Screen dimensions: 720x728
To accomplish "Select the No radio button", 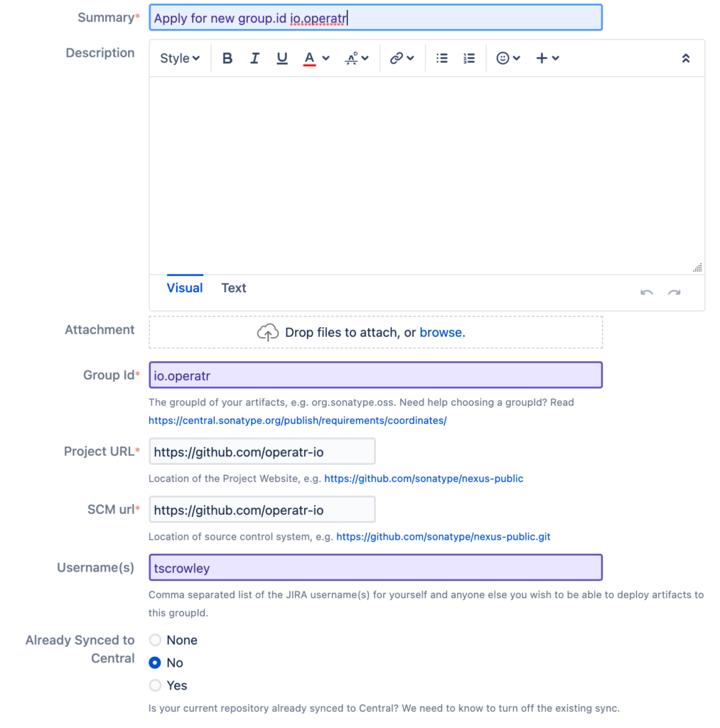I will (155, 663).
